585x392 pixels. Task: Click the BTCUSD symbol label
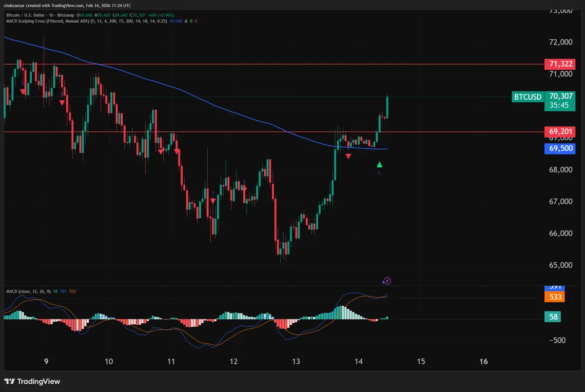527,97
